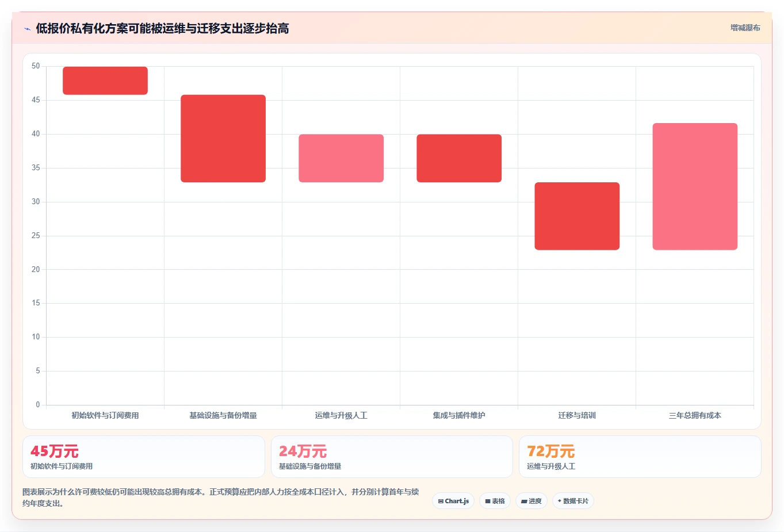The height and width of the screenshot is (532, 784).
Task: Click the 24万元 data card
Action: [392, 457]
